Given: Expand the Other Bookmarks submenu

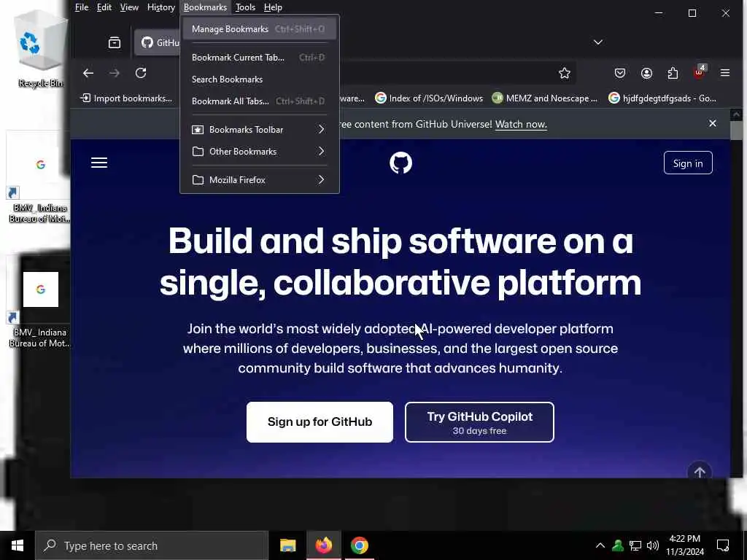Looking at the screenshot, I should pos(259,152).
